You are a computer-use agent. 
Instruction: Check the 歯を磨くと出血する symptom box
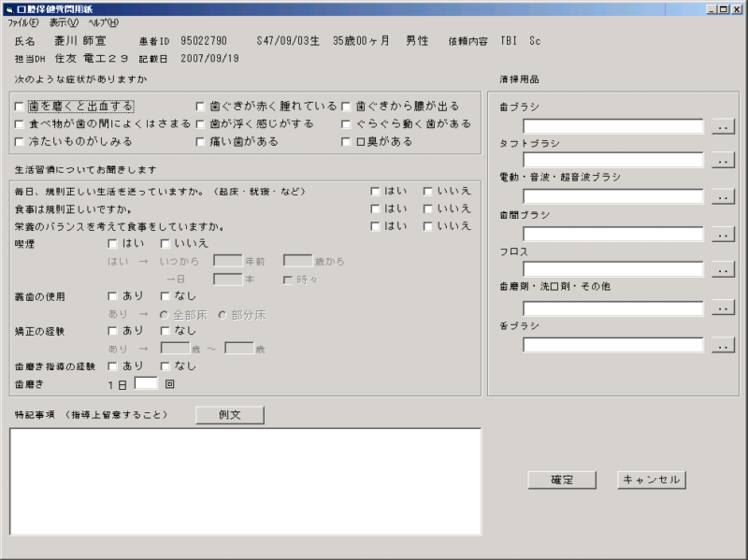point(20,107)
